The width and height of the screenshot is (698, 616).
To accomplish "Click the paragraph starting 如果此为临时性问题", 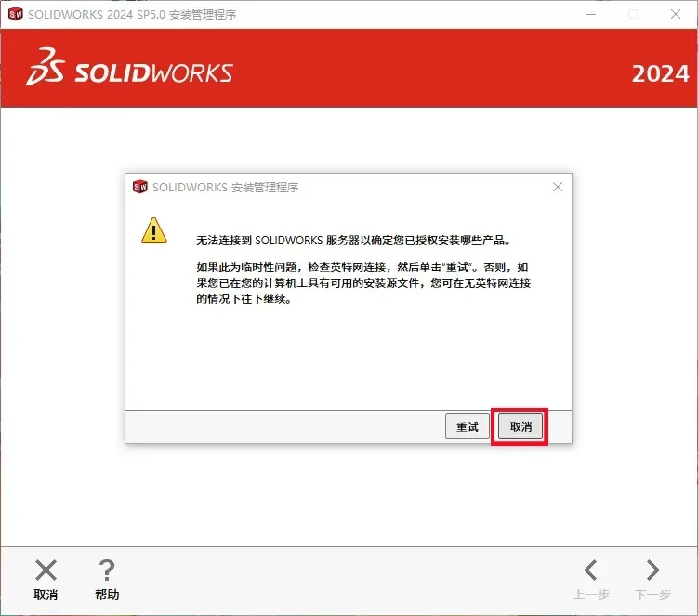I will (363, 282).
